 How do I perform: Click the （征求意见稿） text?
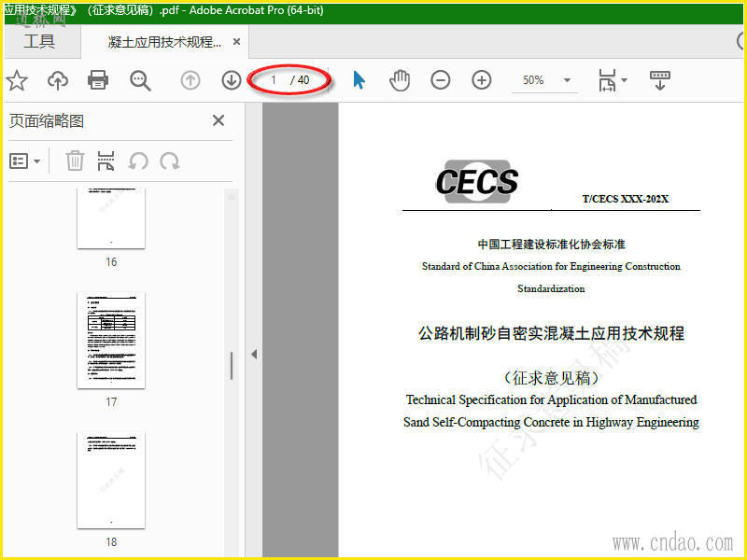pyautogui.click(x=551, y=378)
